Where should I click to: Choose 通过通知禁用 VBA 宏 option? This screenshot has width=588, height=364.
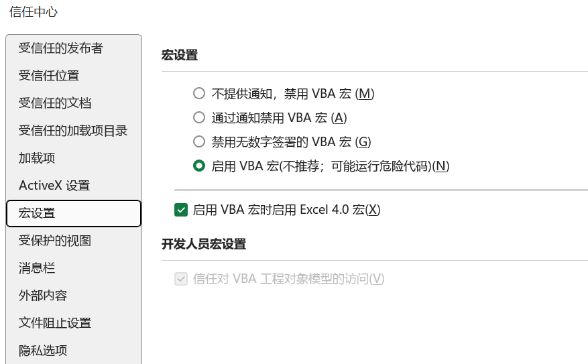pos(198,118)
